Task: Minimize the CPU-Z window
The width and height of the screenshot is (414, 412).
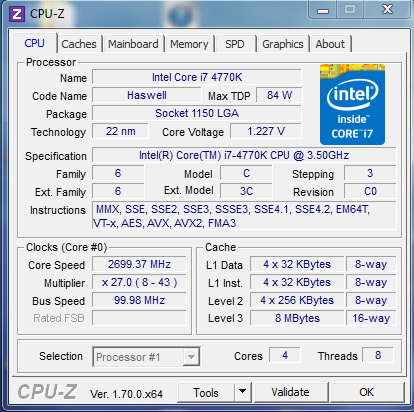Action: coord(323,10)
